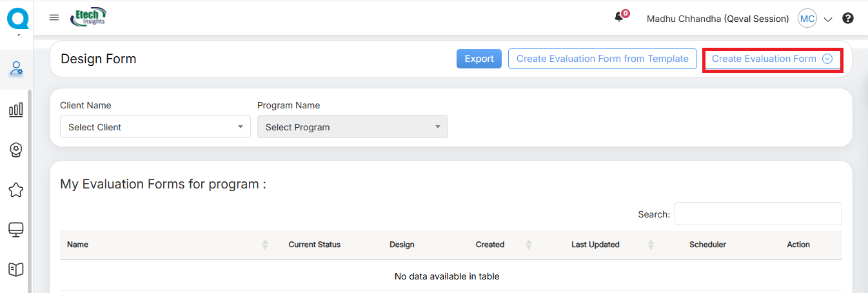Open the hamburger menu

(54, 17)
